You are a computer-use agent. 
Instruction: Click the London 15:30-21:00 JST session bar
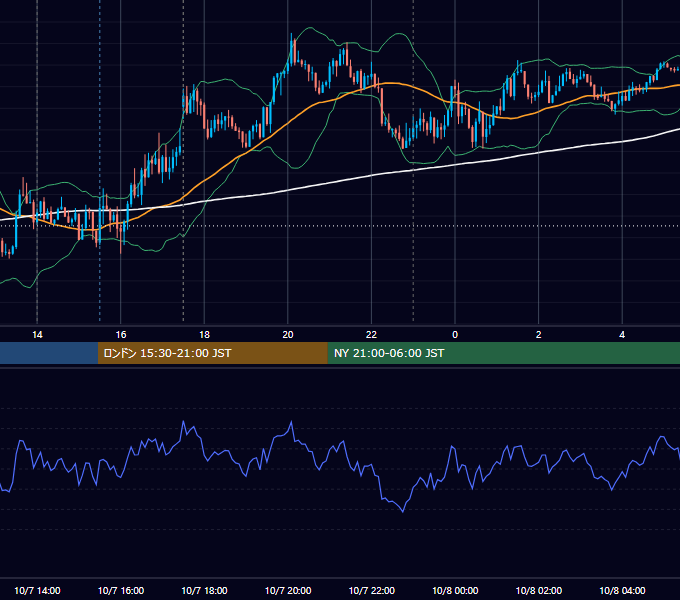pyautogui.click(x=212, y=353)
